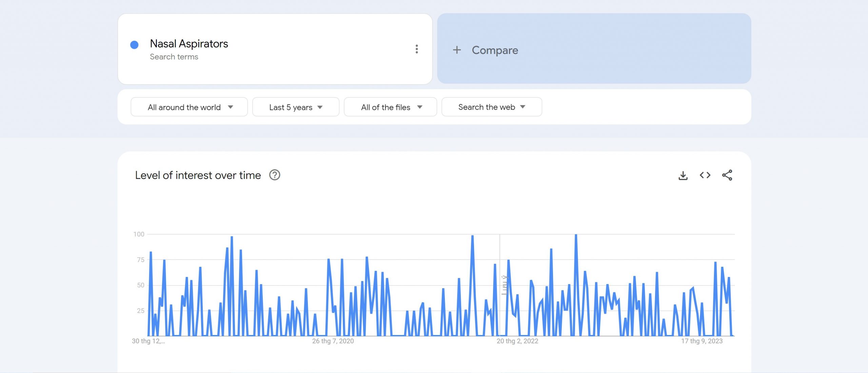
Task: Click the 17 thg 9, 2023 axis label
Action: pyautogui.click(x=702, y=341)
